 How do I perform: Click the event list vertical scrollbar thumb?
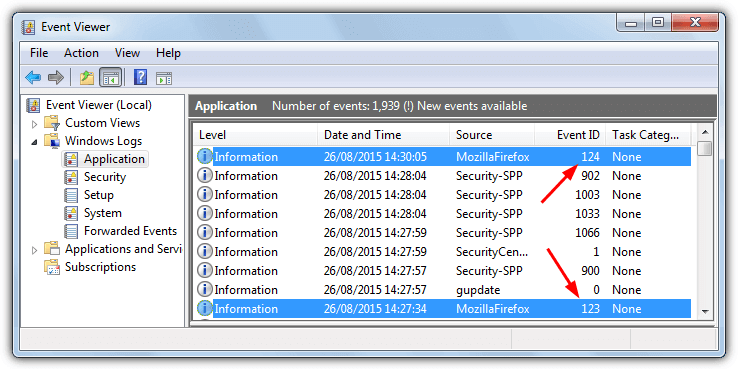point(705,148)
